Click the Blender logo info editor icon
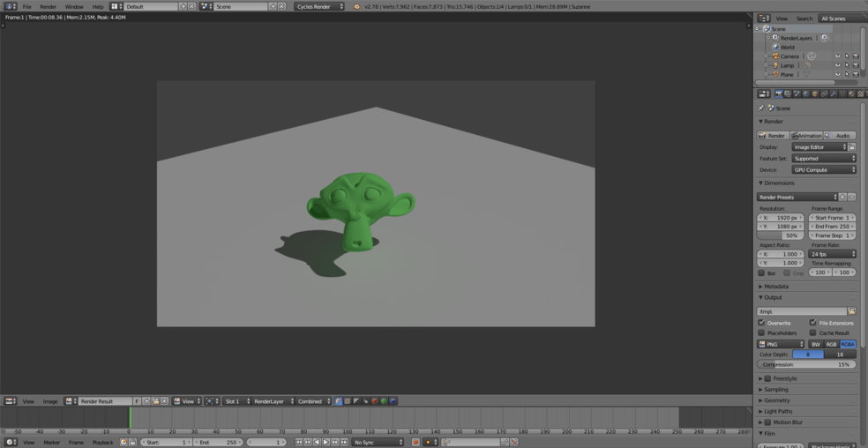The height and width of the screenshot is (448, 868). click(x=10, y=6)
